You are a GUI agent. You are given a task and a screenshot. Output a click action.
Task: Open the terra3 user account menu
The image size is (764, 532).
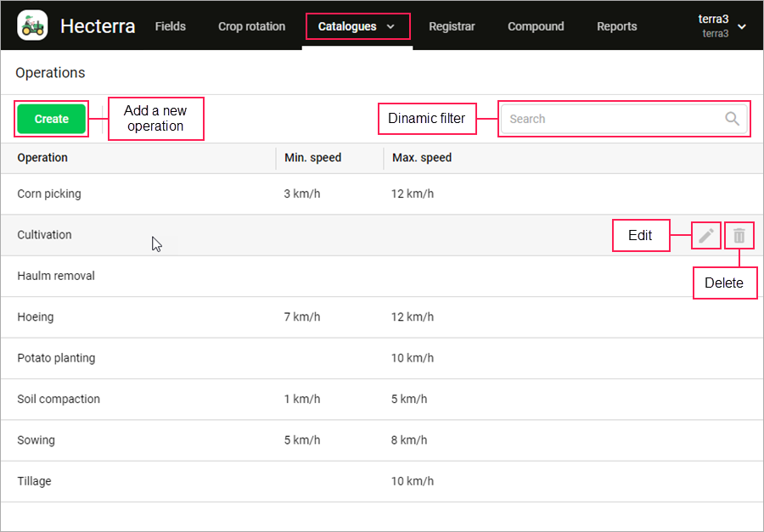click(722, 26)
